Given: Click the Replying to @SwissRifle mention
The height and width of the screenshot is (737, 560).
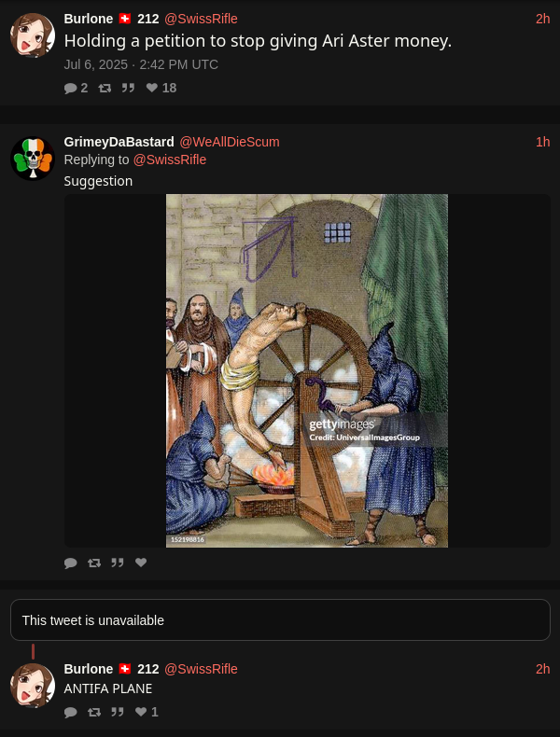Looking at the screenshot, I should [x=170, y=160].
